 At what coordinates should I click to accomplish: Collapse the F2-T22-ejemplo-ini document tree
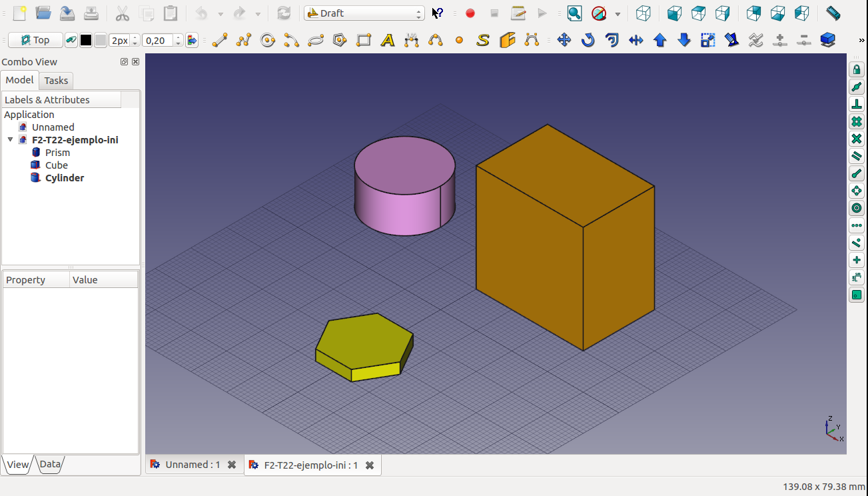pyautogui.click(x=10, y=140)
